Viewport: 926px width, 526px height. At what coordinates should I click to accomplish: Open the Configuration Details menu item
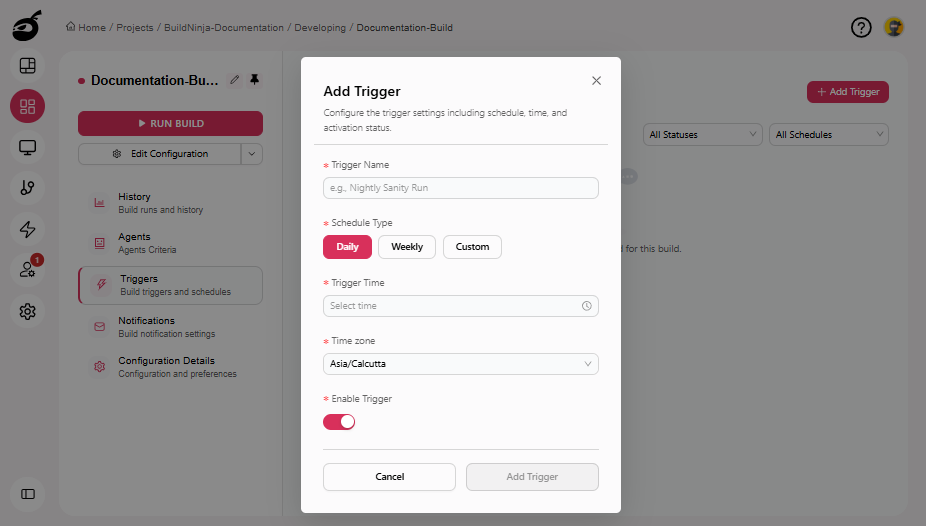(170, 367)
